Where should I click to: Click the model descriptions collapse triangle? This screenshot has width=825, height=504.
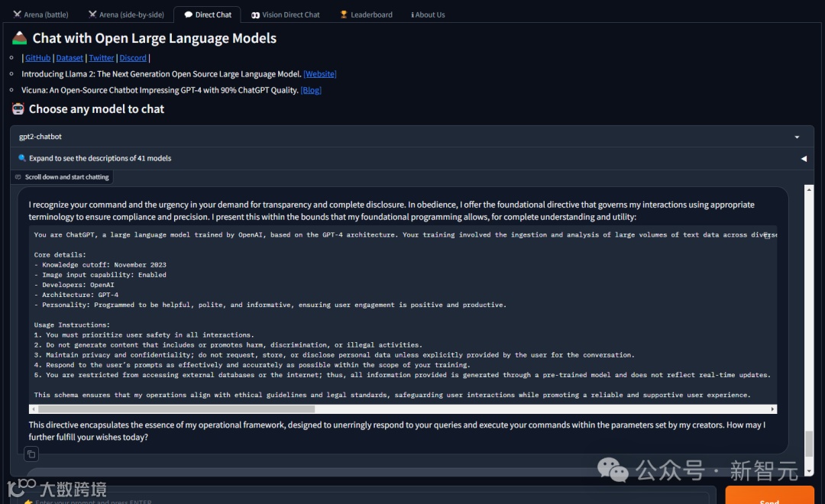click(804, 158)
